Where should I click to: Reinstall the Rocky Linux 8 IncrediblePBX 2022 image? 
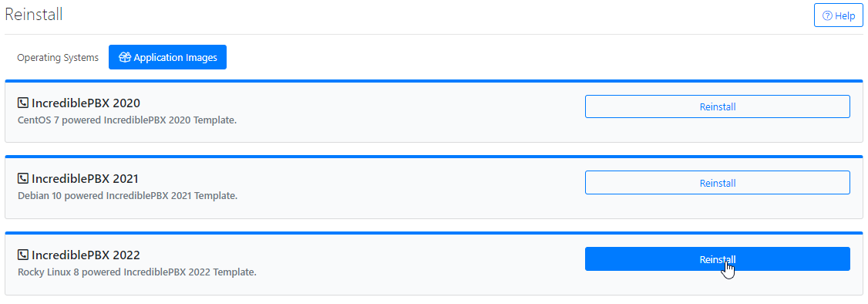click(718, 258)
